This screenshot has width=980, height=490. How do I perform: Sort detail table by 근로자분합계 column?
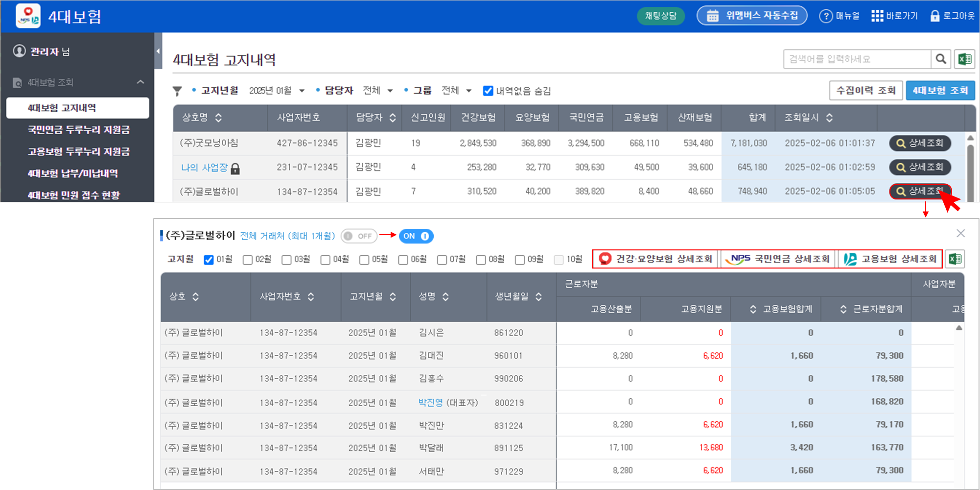(x=843, y=309)
